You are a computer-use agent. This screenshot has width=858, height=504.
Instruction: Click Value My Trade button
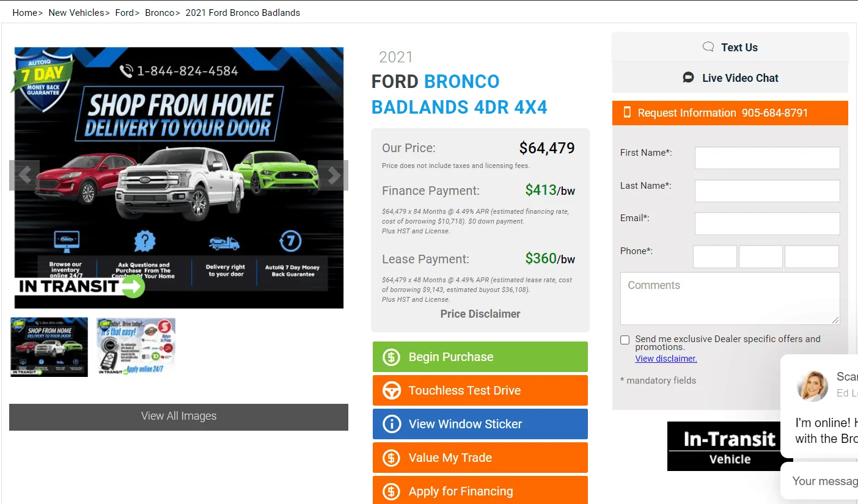pyautogui.click(x=480, y=458)
